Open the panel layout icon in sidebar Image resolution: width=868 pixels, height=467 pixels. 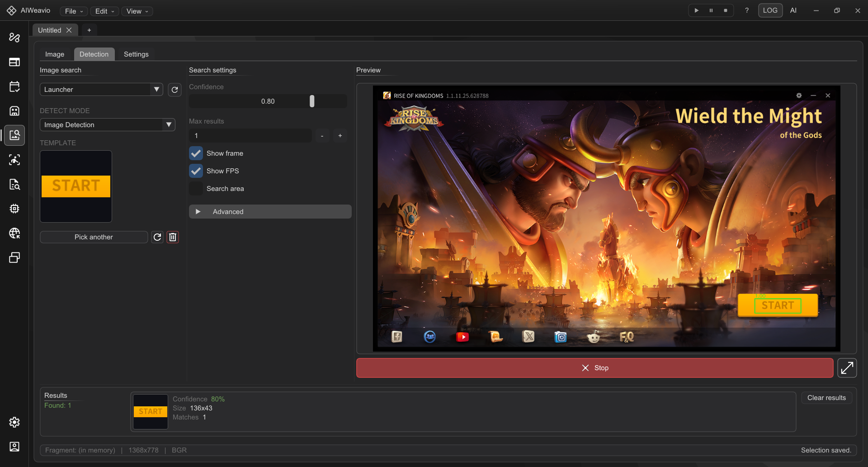tap(14, 62)
